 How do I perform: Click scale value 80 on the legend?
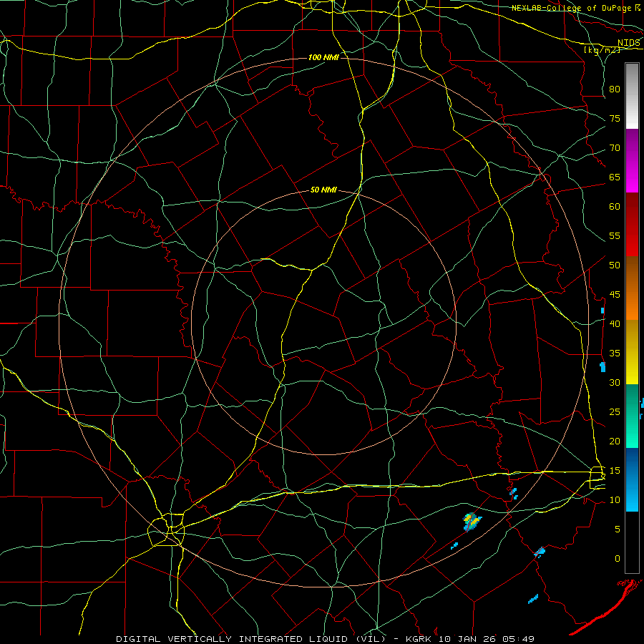point(615,89)
